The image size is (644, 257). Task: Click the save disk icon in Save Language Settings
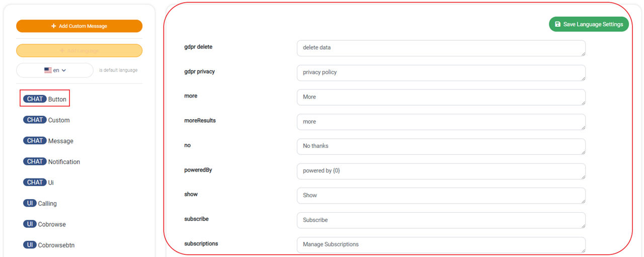click(557, 24)
